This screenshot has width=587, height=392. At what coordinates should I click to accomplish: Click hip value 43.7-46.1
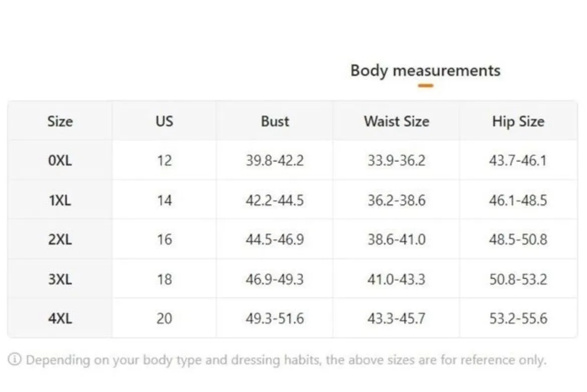518,160
